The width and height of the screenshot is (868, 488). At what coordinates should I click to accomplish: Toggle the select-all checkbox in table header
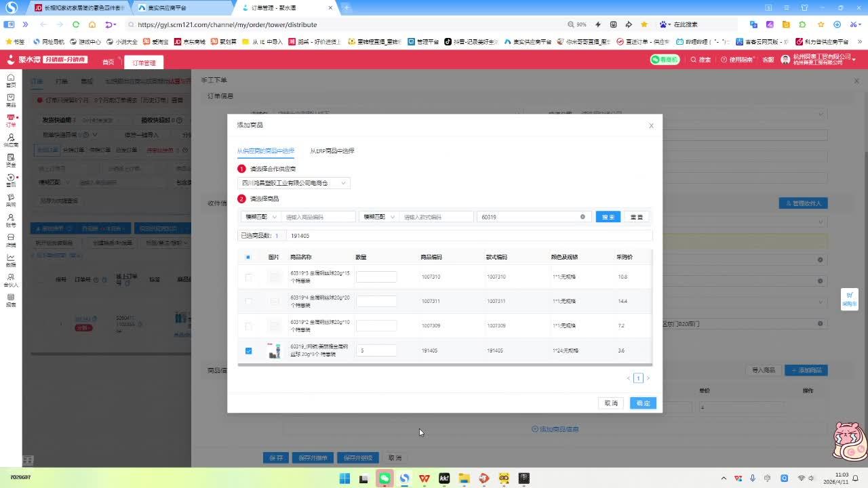coord(248,258)
